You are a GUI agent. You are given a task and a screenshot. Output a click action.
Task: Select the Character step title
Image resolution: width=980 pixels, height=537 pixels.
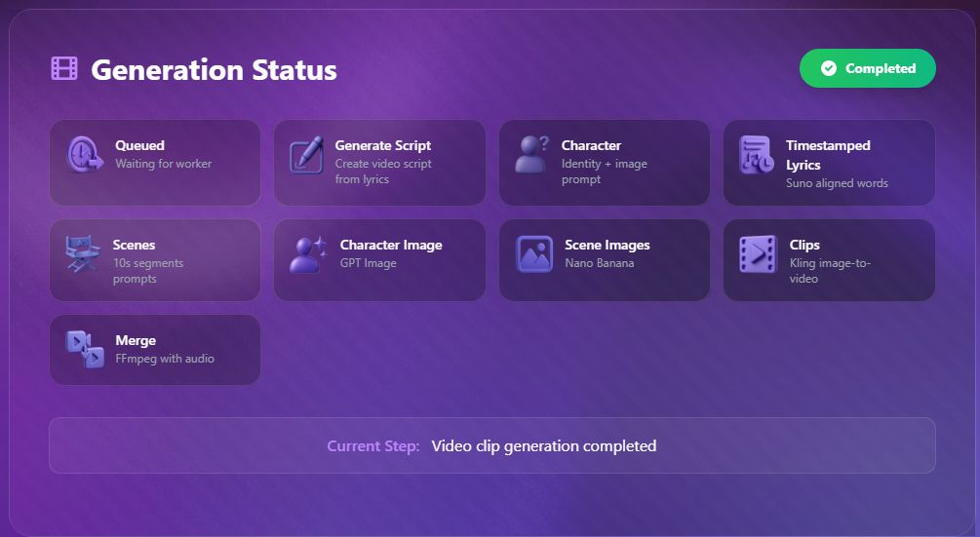[591, 145]
